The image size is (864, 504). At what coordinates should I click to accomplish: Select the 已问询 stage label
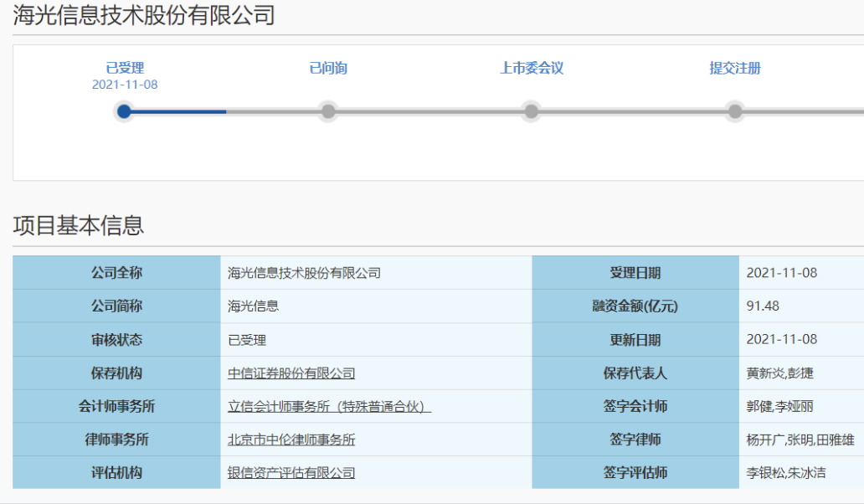tap(328, 68)
